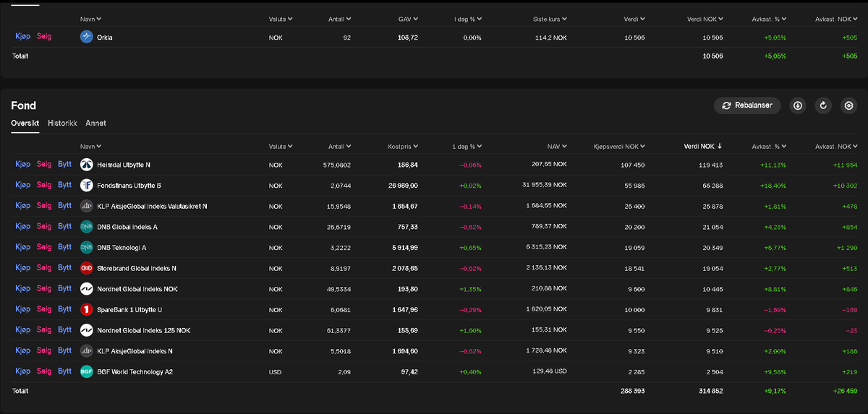Click Bytt for BGF World Technology A2
This screenshot has width=868, height=414.
[x=64, y=371]
